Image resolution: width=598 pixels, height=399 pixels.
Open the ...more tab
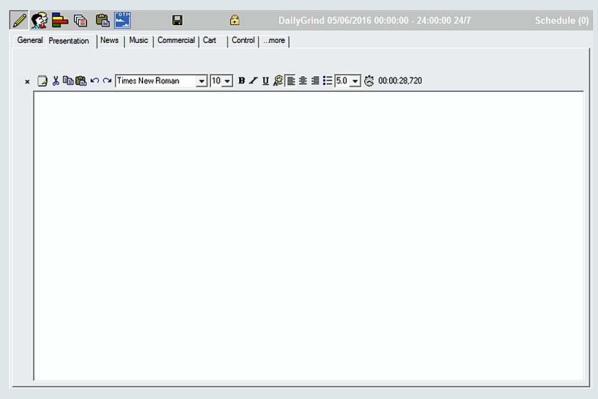[x=274, y=40]
